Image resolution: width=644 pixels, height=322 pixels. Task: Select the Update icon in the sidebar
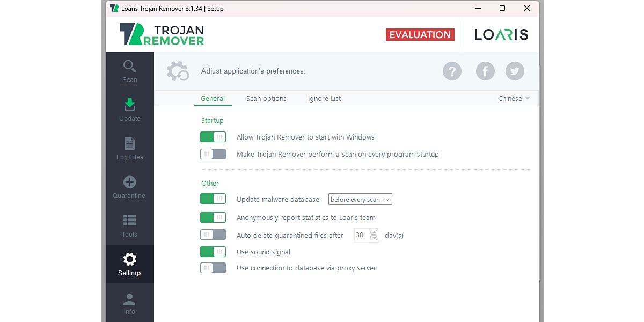pos(129,109)
